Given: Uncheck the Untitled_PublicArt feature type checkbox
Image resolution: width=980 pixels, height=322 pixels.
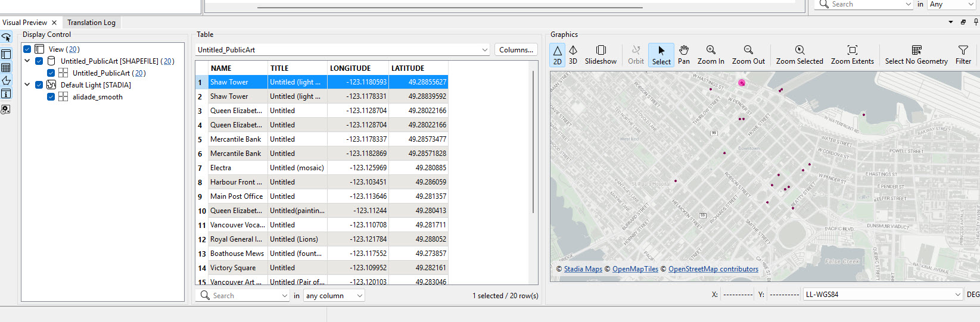Looking at the screenshot, I should pyautogui.click(x=51, y=73).
